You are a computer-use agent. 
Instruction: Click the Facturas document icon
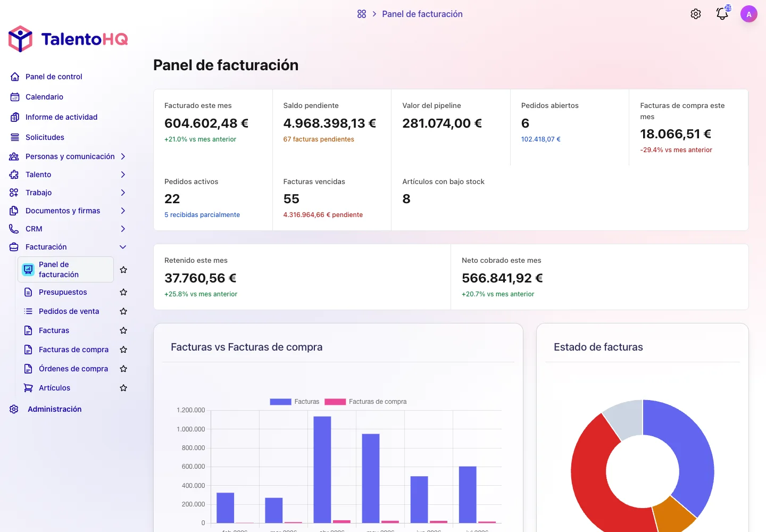pyautogui.click(x=28, y=330)
